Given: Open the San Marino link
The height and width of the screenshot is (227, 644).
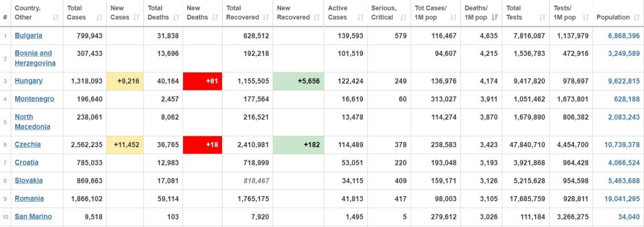Looking at the screenshot, I should click(33, 216).
